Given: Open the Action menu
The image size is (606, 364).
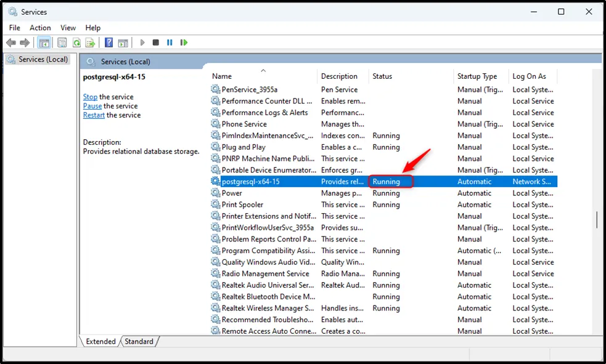Looking at the screenshot, I should click(x=40, y=28).
